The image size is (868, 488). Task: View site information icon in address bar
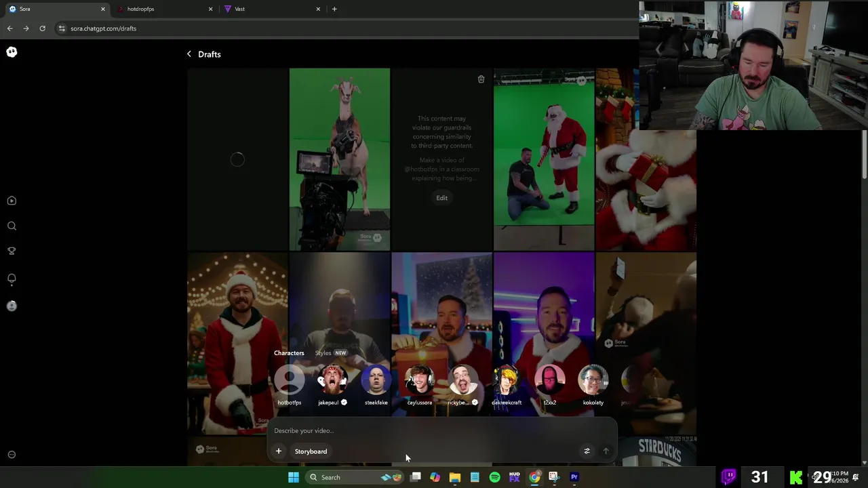tap(62, 28)
